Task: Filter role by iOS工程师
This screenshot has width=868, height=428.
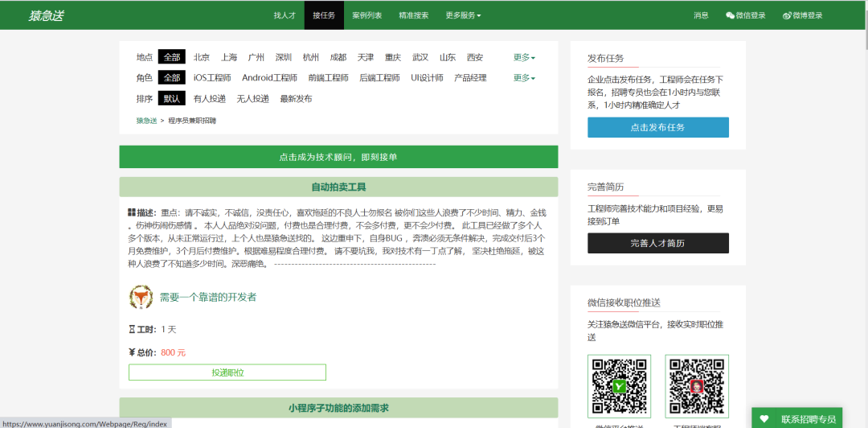Action: [212, 77]
